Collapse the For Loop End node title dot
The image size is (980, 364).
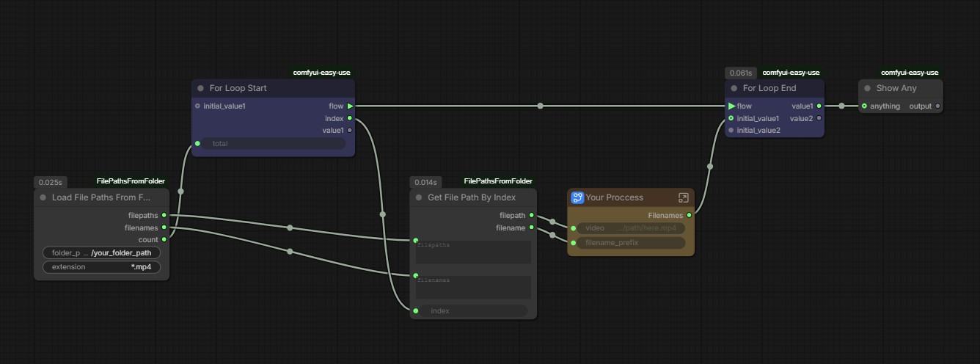(x=734, y=88)
